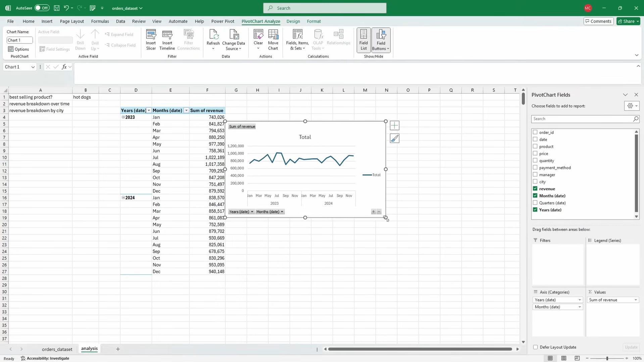This screenshot has height=362, width=644.
Task: Open Years (date) chart field button
Action: (x=241, y=212)
